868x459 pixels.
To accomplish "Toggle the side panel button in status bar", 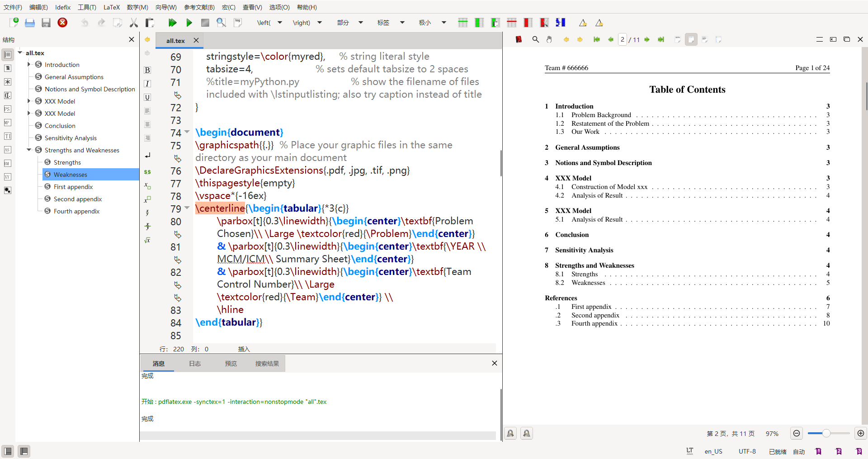I will click(x=8, y=451).
